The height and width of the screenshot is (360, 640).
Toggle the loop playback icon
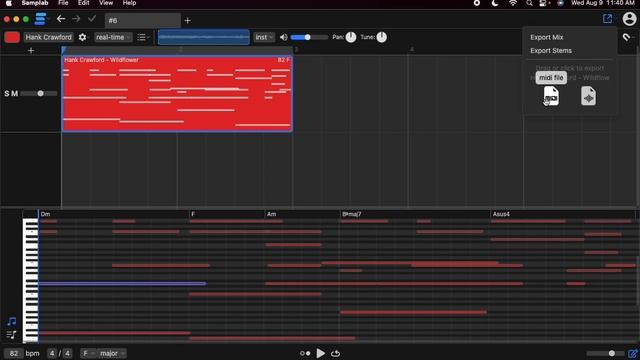click(x=336, y=353)
